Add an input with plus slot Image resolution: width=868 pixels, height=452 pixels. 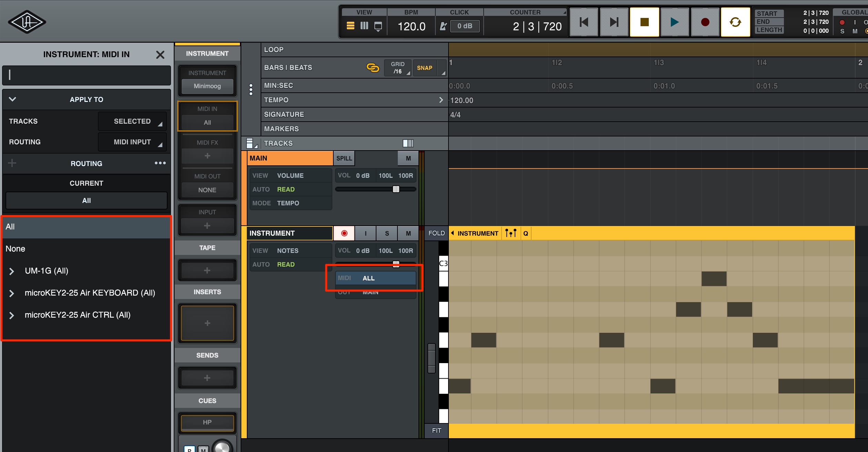click(x=207, y=226)
